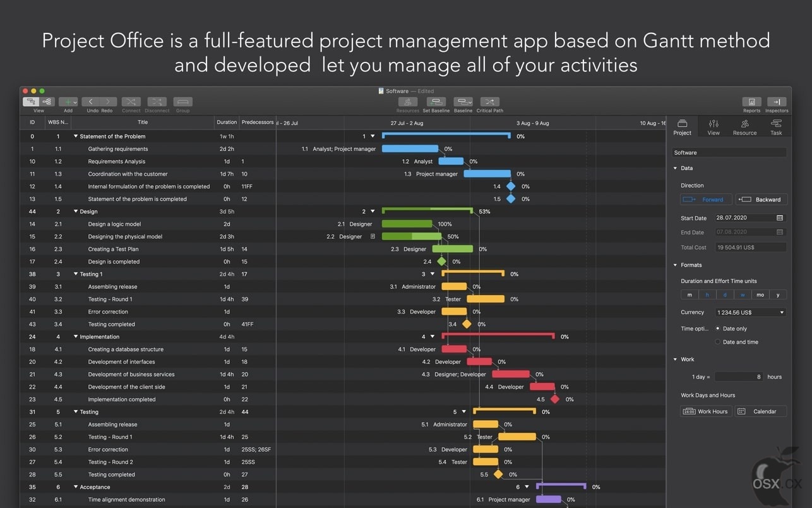Click the Undo arrow
This screenshot has height=508, width=812.
point(91,102)
